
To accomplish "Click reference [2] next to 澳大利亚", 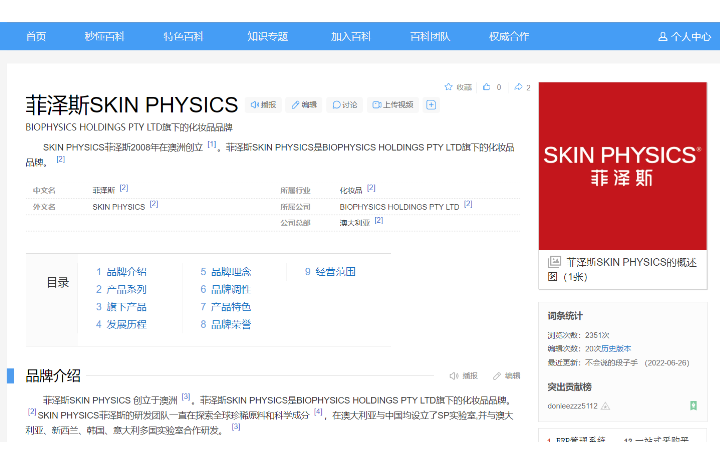I will coord(379,220).
